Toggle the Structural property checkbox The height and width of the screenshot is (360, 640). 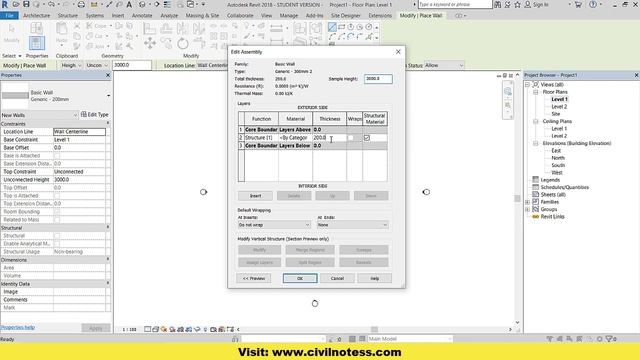coord(57,236)
